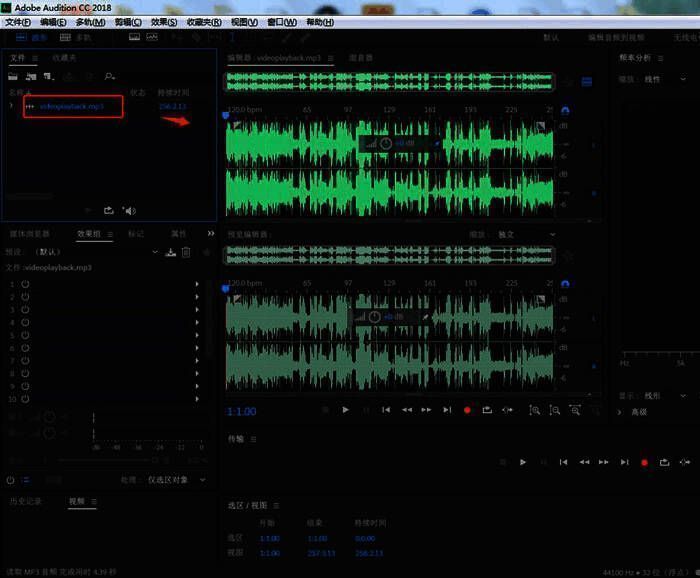This screenshot has width=700, height=578.
Task: Toggle power for effect slot 1
Action: tap(25, 284)
